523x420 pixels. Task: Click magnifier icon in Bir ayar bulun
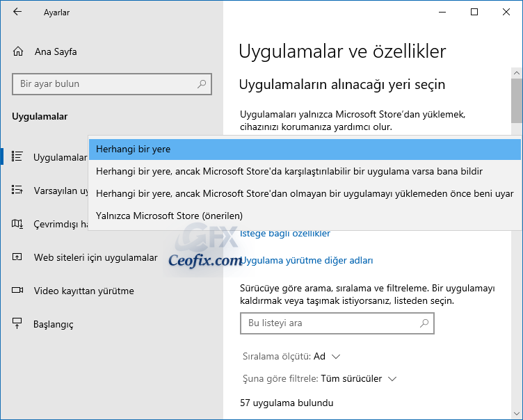[x=202, y=83]
